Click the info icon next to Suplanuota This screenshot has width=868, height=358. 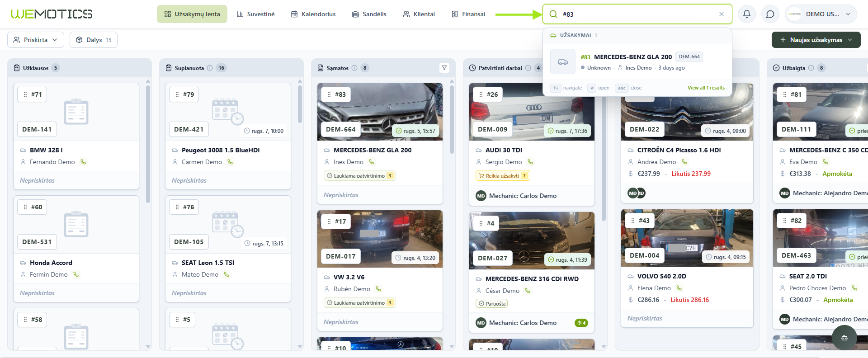pos(210,68)
